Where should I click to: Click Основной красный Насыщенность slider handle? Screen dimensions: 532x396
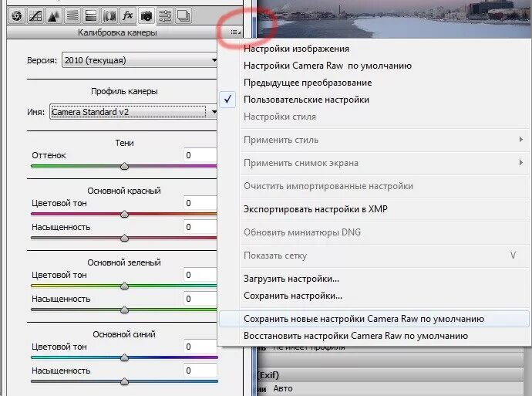pyautogui.click(x=124, y=238)
